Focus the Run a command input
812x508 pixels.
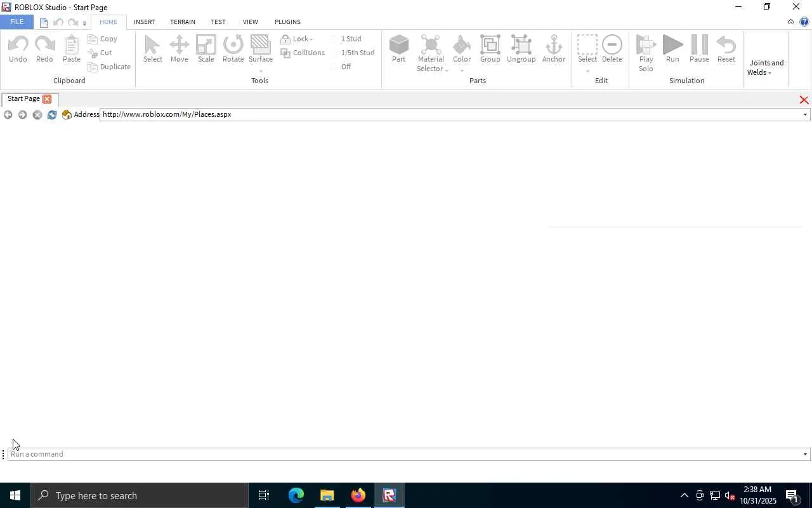click(x=404, y=455)
